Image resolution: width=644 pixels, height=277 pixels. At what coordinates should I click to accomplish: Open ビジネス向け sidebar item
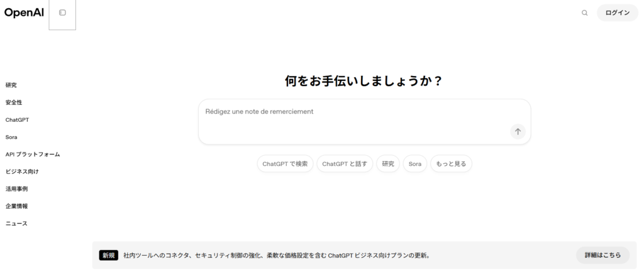(x=22, y=171)
